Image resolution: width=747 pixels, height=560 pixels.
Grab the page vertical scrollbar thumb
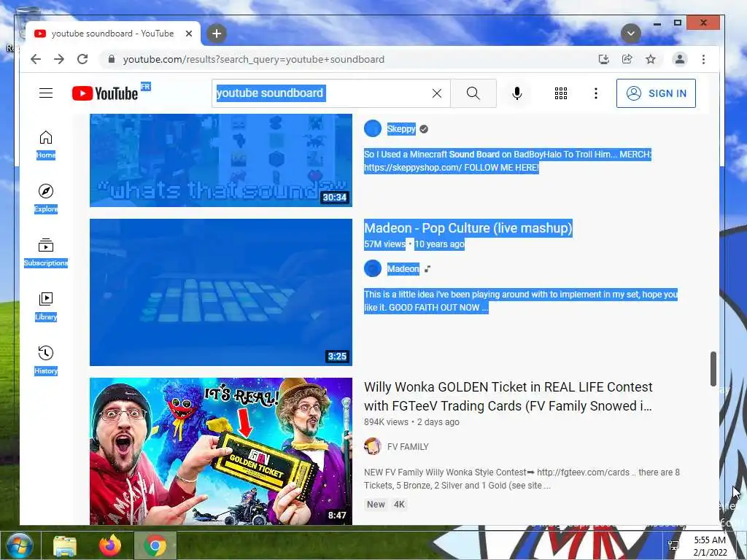click(x=713, y=369)
